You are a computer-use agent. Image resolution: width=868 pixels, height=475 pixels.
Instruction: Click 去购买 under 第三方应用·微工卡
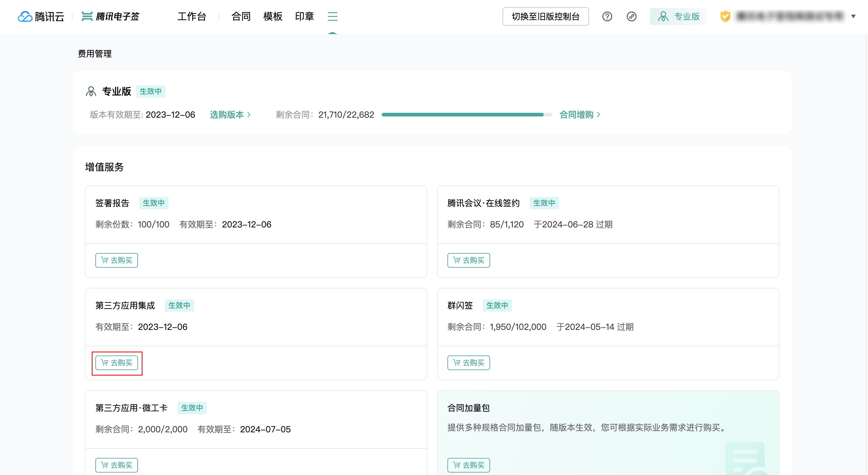[117, 465]
